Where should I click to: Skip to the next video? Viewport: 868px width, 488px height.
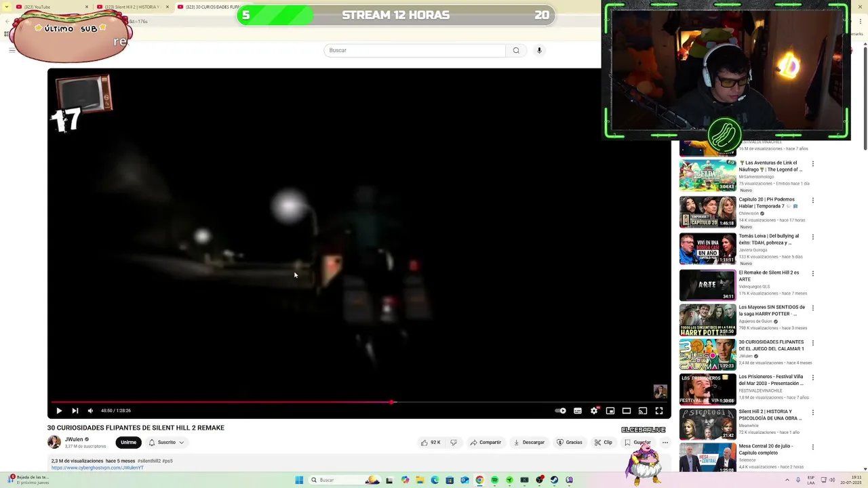pos(75,411)
